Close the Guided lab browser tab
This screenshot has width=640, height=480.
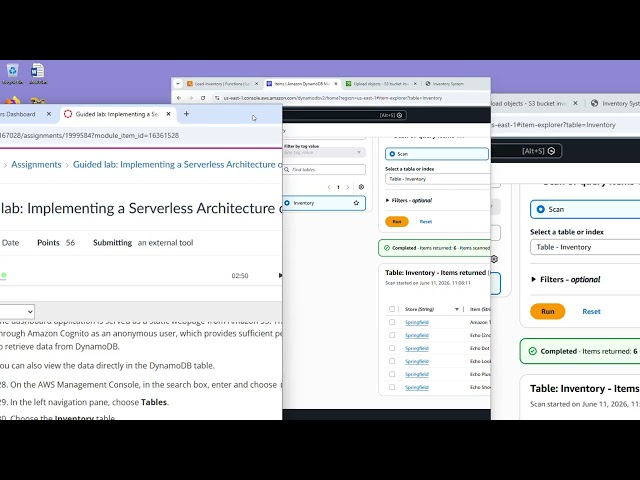tap(169, 114)
